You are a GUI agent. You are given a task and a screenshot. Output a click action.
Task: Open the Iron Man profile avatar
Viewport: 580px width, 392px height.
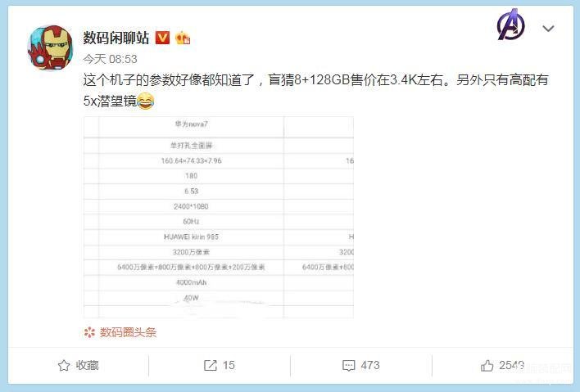point(50,47)
